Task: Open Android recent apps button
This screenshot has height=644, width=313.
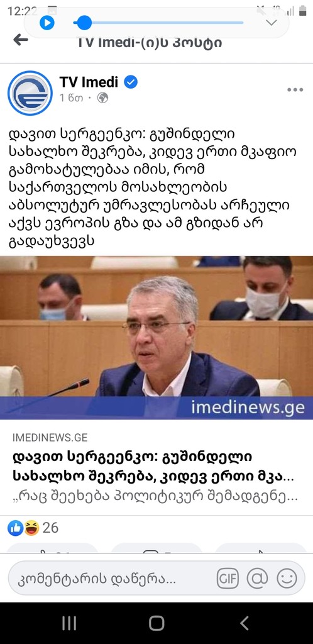Action: (69, 623)
